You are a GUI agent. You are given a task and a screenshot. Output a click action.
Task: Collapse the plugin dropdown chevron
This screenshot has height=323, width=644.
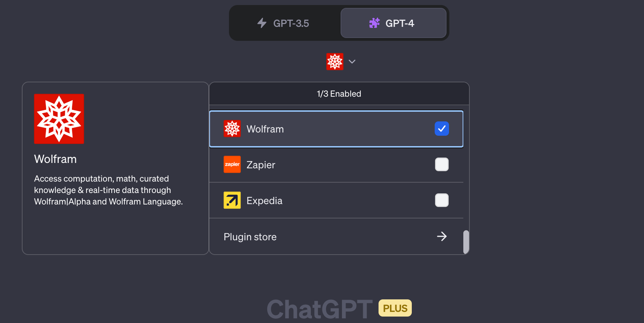tap(352, 62)
